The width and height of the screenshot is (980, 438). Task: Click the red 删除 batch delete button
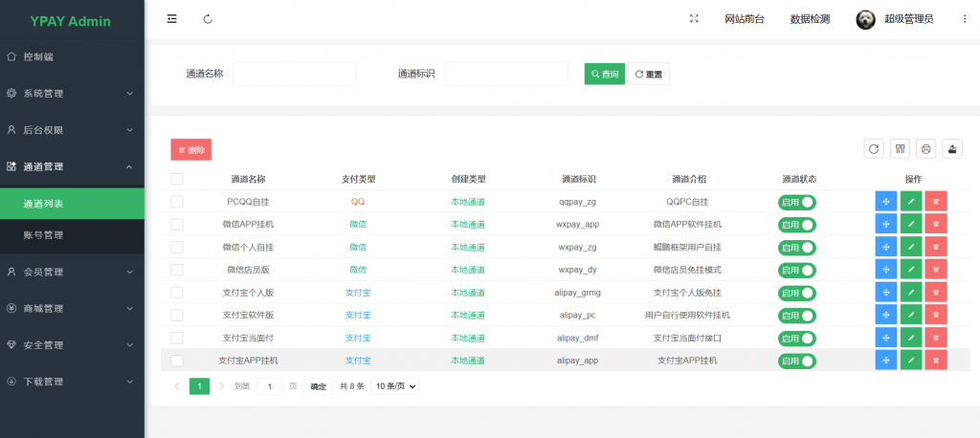click(191, 149)
